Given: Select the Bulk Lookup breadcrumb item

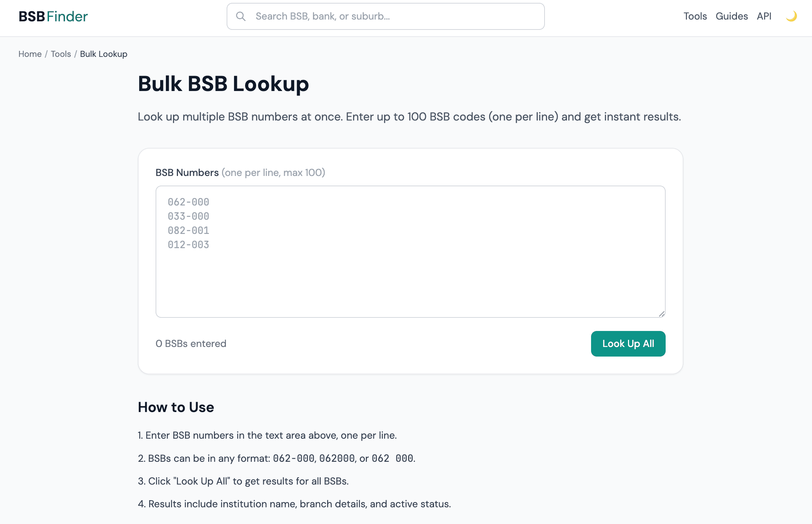Looking at the screenshot, I should (103, 54).
